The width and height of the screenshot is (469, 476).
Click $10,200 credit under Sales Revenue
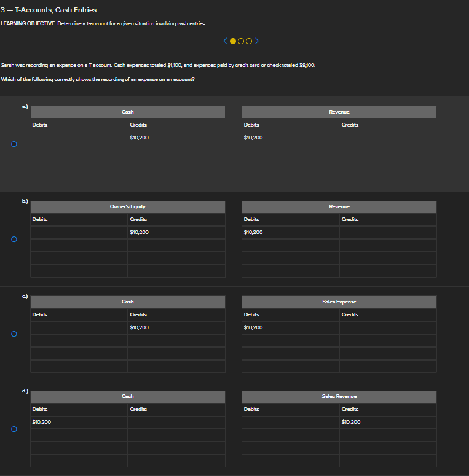[x=351, y=422]
